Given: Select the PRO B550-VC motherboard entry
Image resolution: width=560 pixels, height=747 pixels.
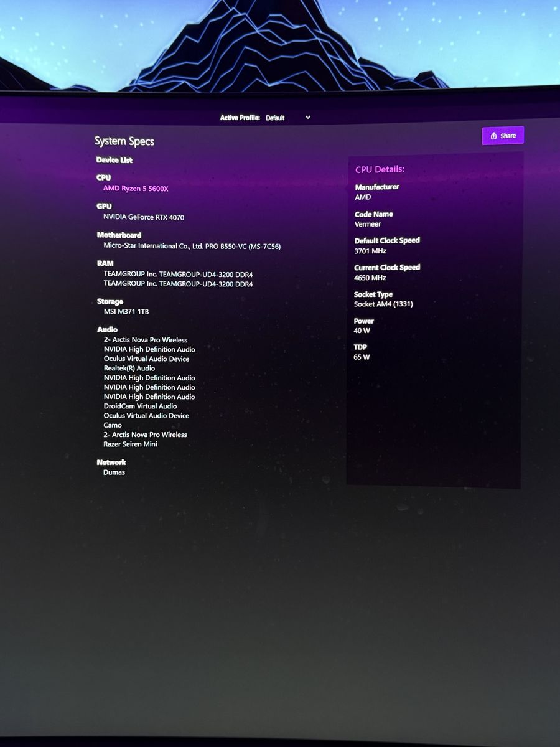Looking at the screenshot, I should tap(192, 246).
